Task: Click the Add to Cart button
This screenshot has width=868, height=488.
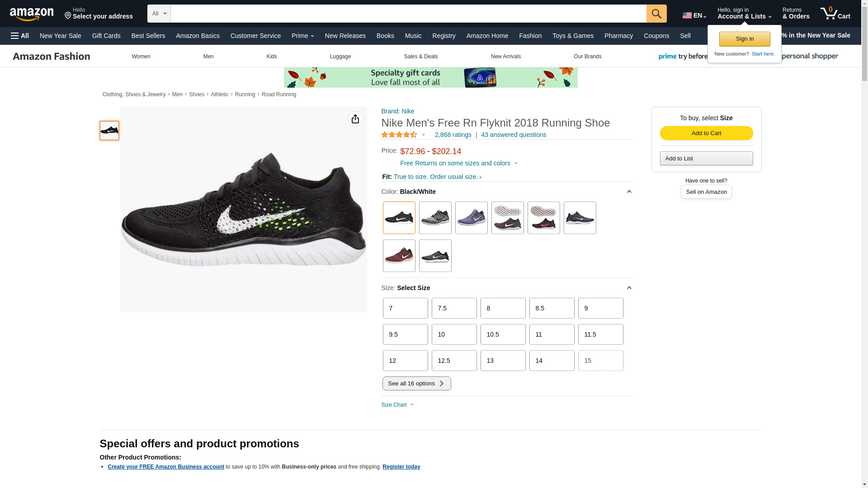Action: point(706,133)
